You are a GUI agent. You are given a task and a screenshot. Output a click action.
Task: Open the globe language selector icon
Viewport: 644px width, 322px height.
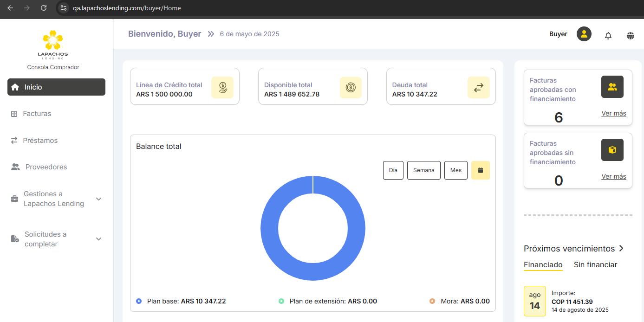click(630, 36)
